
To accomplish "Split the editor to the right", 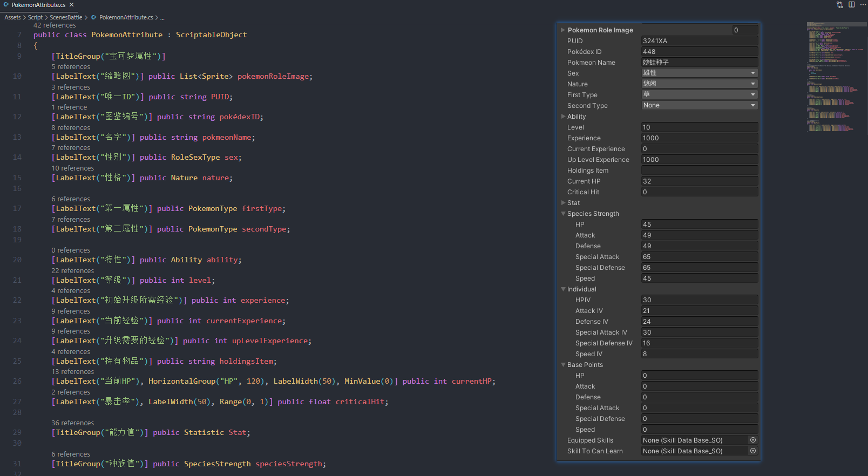I will 852,5.
